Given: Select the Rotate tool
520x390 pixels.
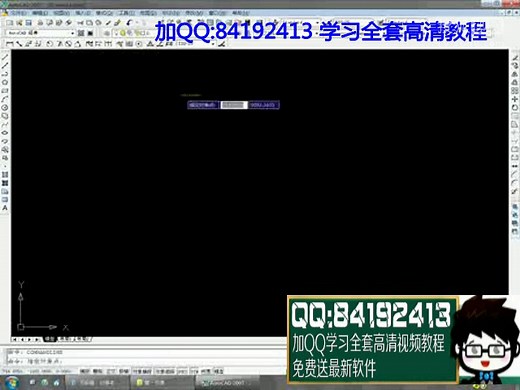Looking at the screenshot, I should pyautogui.click(x=515, y=107).
